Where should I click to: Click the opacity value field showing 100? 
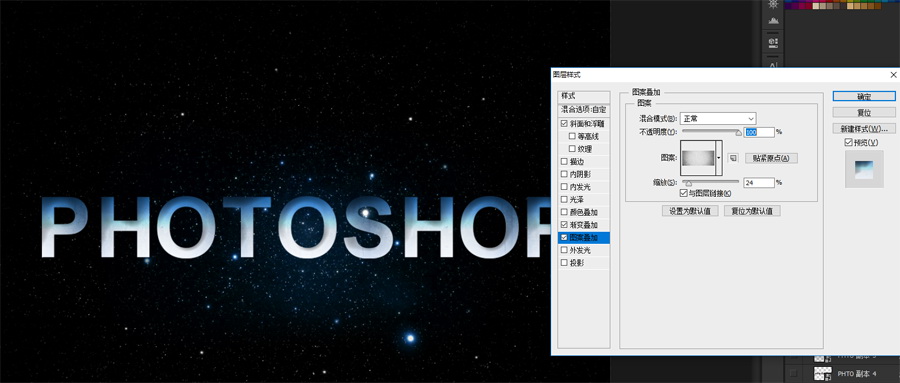point(759,132)
